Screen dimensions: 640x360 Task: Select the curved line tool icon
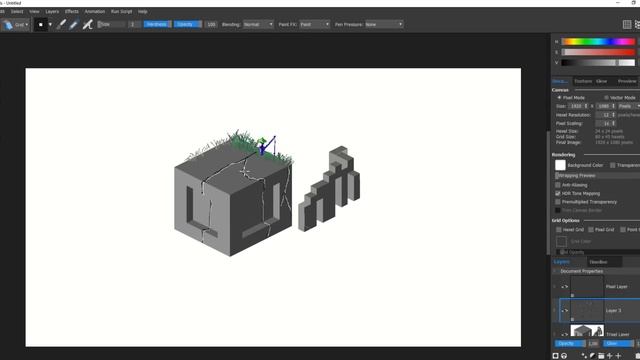coord(87,24)
